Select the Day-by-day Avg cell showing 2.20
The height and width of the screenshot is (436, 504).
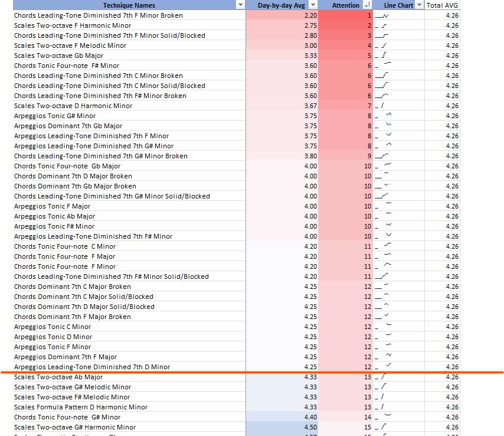click(282, 15)
